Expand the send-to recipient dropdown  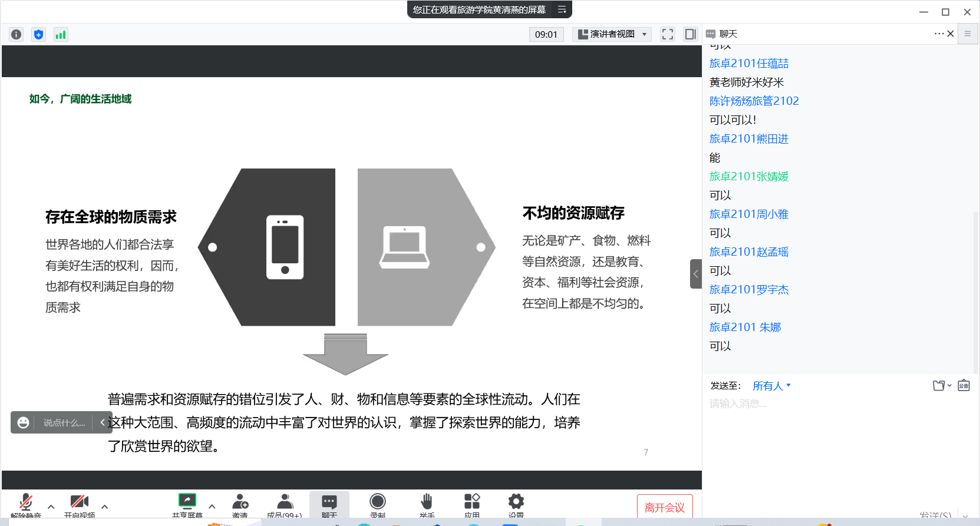(x=771, y=386)
